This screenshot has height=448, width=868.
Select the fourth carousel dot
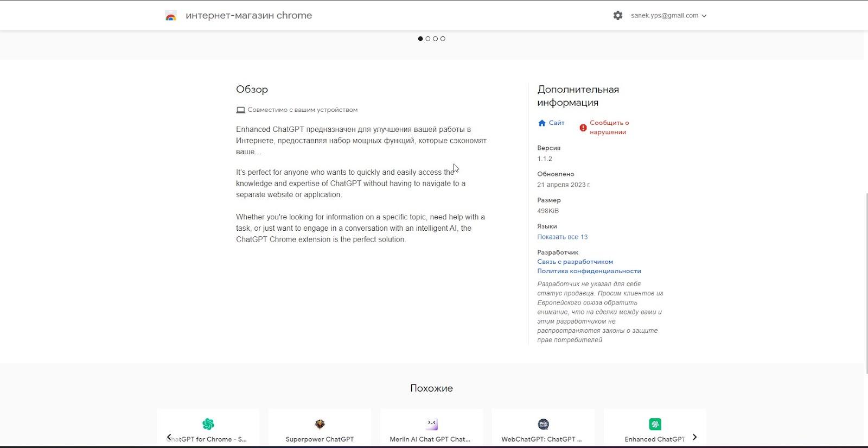(x=443, y=39)
